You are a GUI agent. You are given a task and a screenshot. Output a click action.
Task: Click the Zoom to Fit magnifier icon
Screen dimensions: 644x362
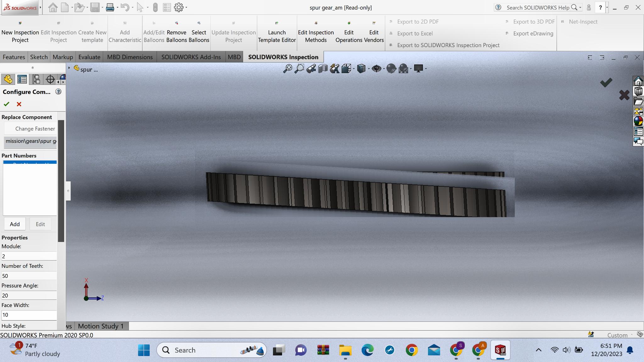click(x=287, y=69)
